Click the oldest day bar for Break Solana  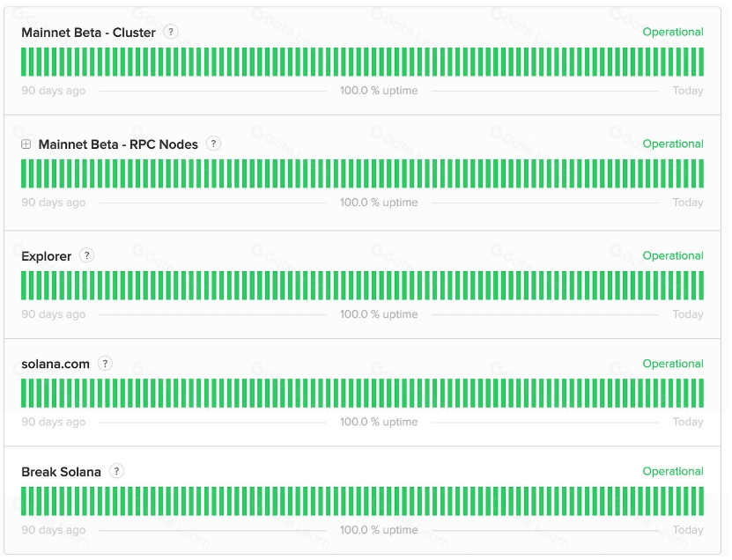pos(24,501)
